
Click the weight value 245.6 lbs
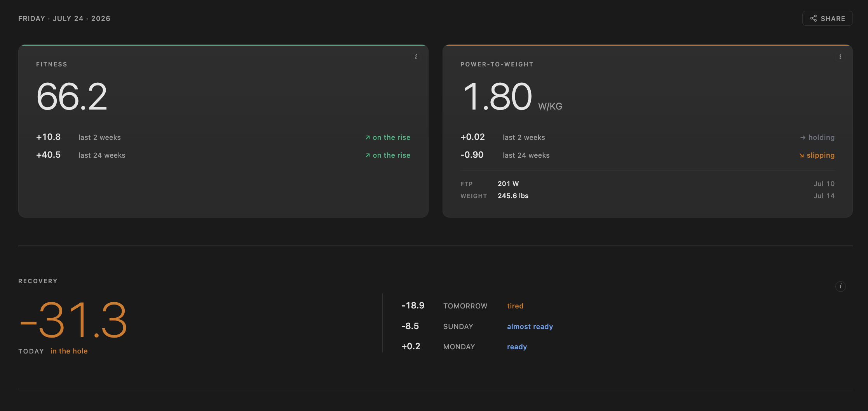(x=513, y=196)
